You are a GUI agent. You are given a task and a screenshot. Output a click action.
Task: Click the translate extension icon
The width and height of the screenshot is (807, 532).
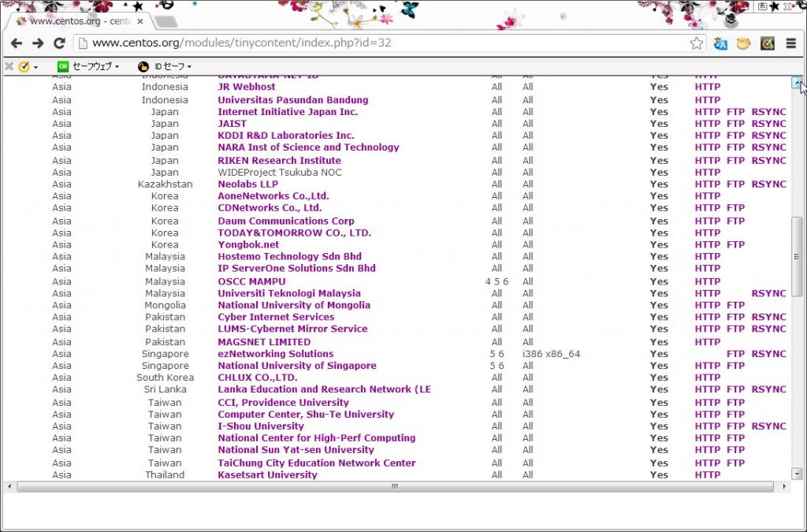(720, 43)
